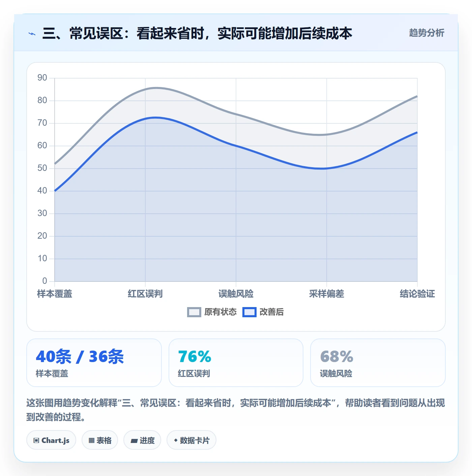Click the 76% value text
The height and width of the screenshot is (476, 472).
point(195,356)
